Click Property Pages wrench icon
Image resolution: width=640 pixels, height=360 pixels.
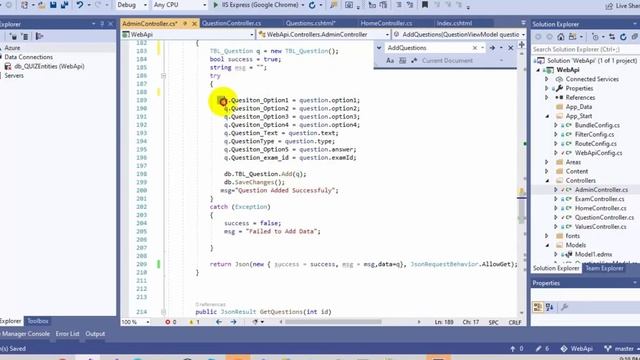(x=564, y=307)
